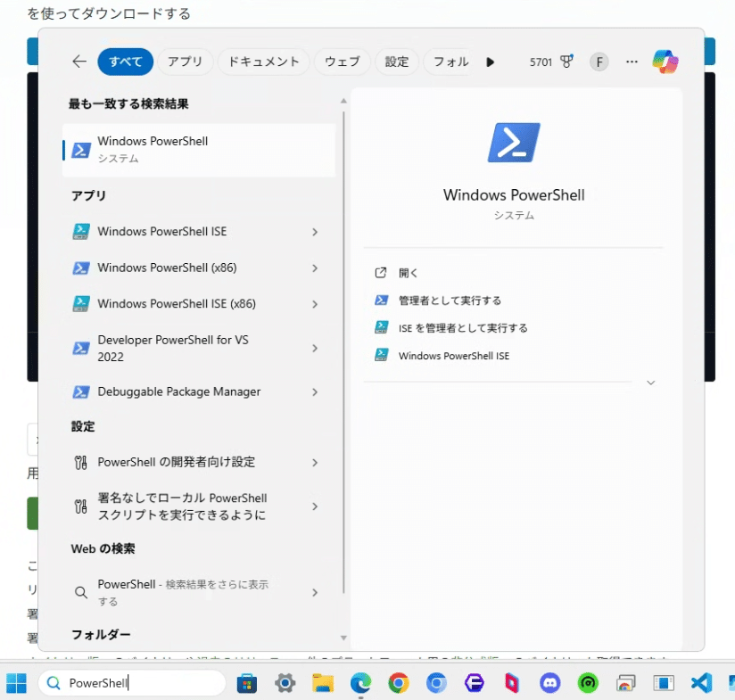Image resolution: width=735 pixels, height=700 pixels.
Task: Click Windows PowerShell ISE (x86) icon
Action: 81,303
